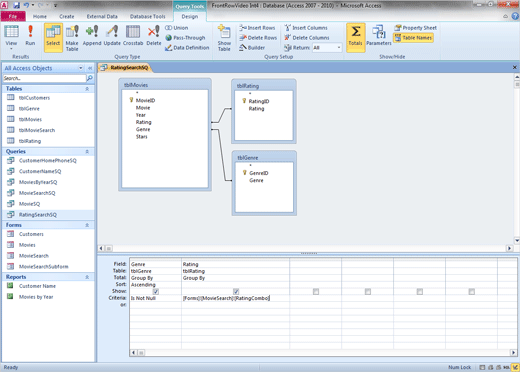520x372 pixels.
Task: Check the Show box in sixth grid column
Action: tap(472, 292)
